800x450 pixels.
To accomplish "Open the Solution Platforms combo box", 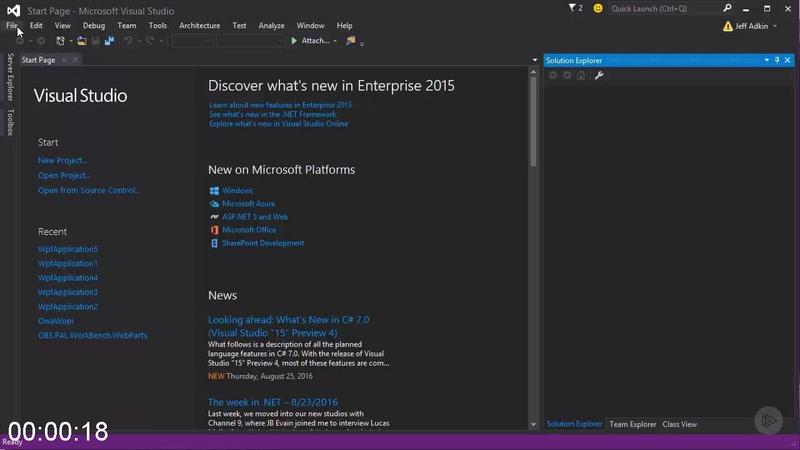I will pos(249,41).
